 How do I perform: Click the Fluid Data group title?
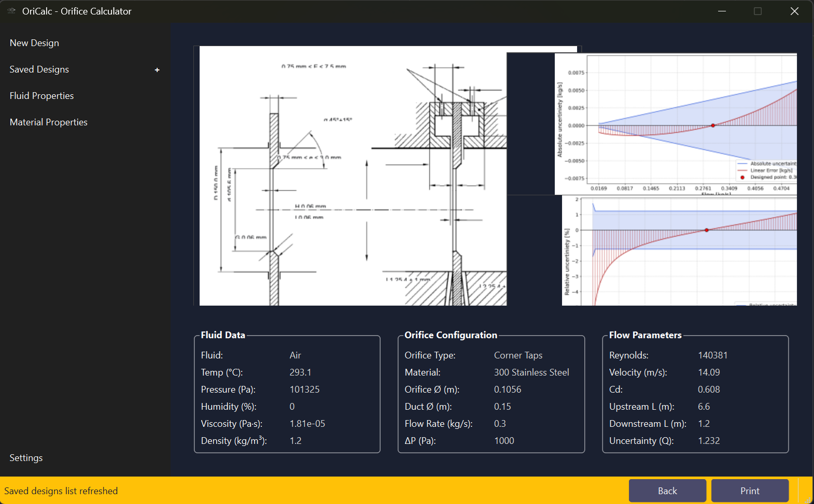(x=223, y=335)
